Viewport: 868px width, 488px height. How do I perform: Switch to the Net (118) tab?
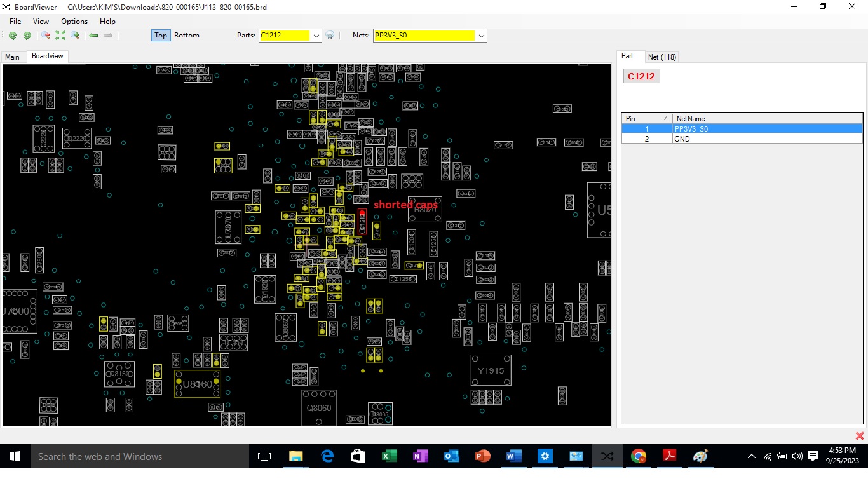pyautogui.click(x=662, y=57)
